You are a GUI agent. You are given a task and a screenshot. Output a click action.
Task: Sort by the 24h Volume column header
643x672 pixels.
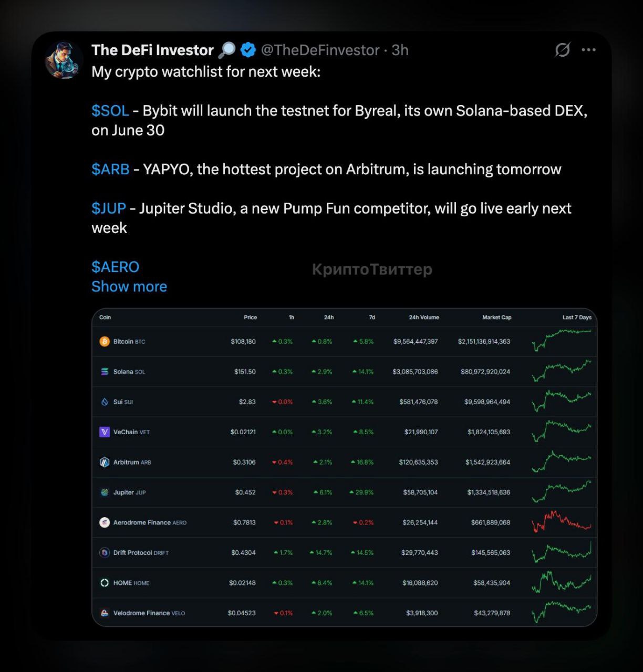pyautogui.click(x=424, y=317)
